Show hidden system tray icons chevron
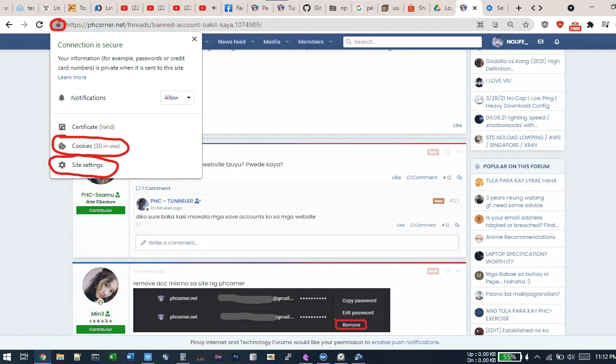Viewport: 616px width, 364px height. [x=537, y=357]
